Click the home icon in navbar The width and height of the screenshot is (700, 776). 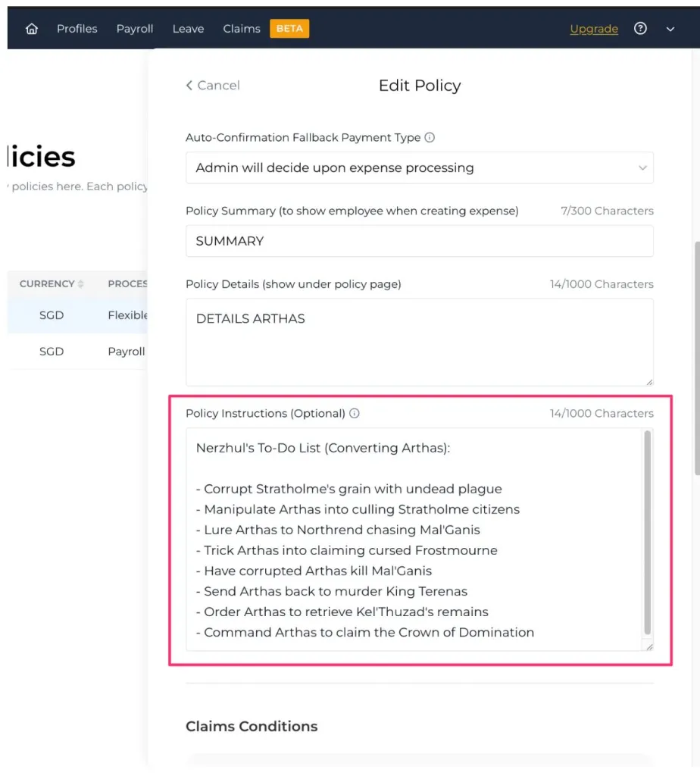pos(32,29)
